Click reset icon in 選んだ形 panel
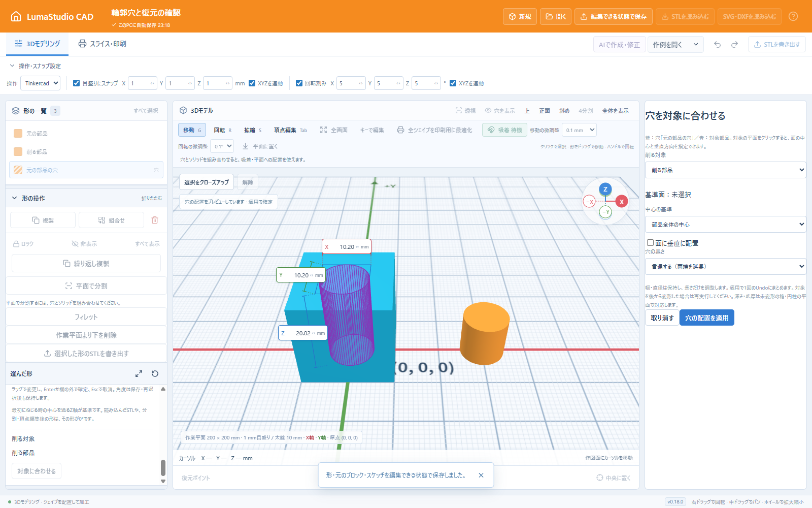 coord(155,373)
